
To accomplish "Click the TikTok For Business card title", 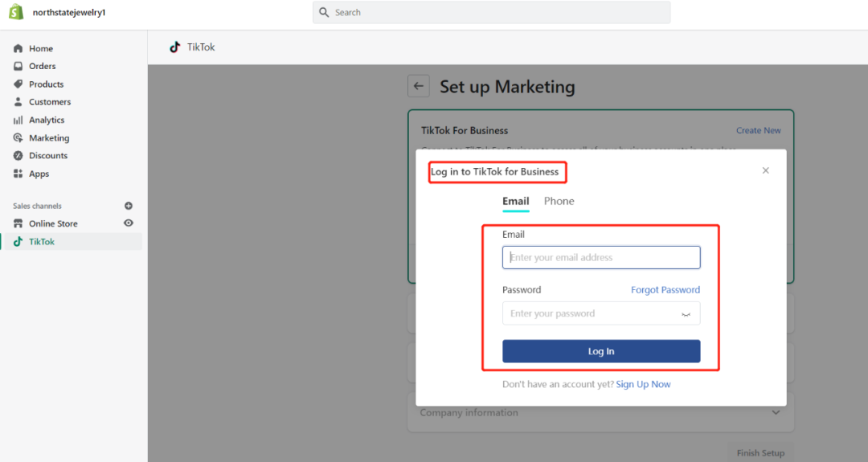I will [465, 131].
